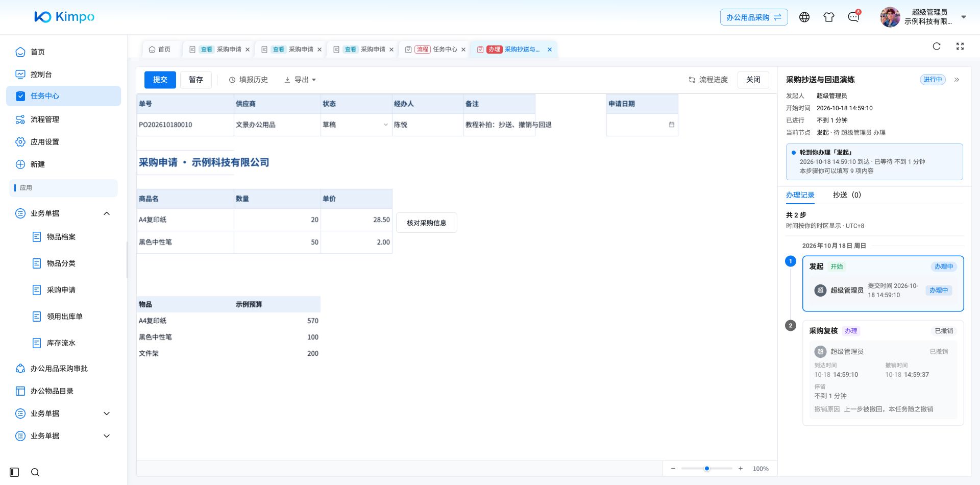Screen dimensions: 980x485
Task: Collapse the right panel with double-chevron icon
Action: [x=957, y=80]
